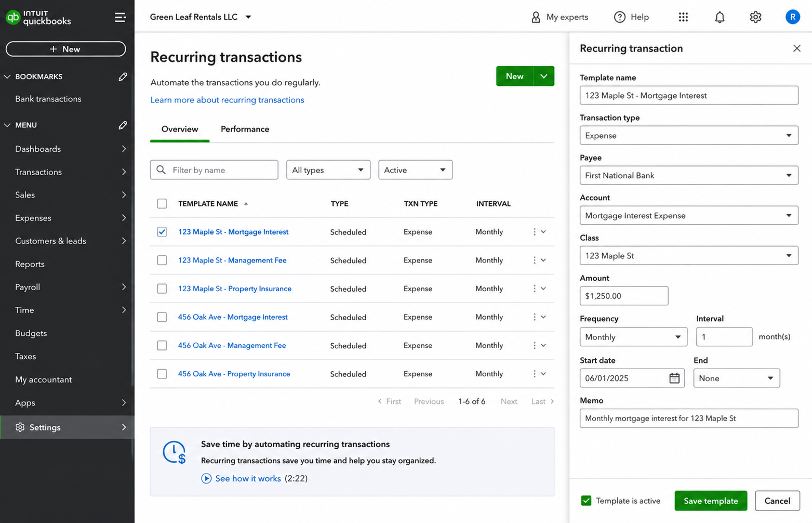Open the End dropdown

737,378
